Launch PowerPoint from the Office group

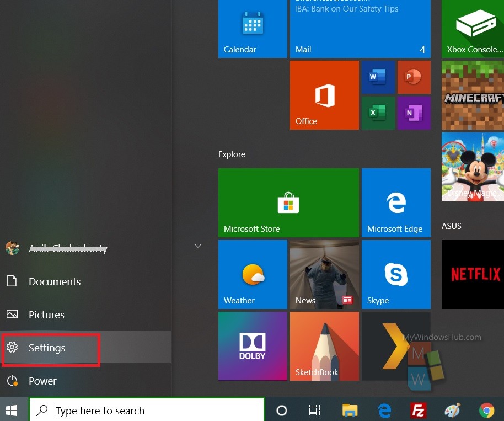coord(414,77)
